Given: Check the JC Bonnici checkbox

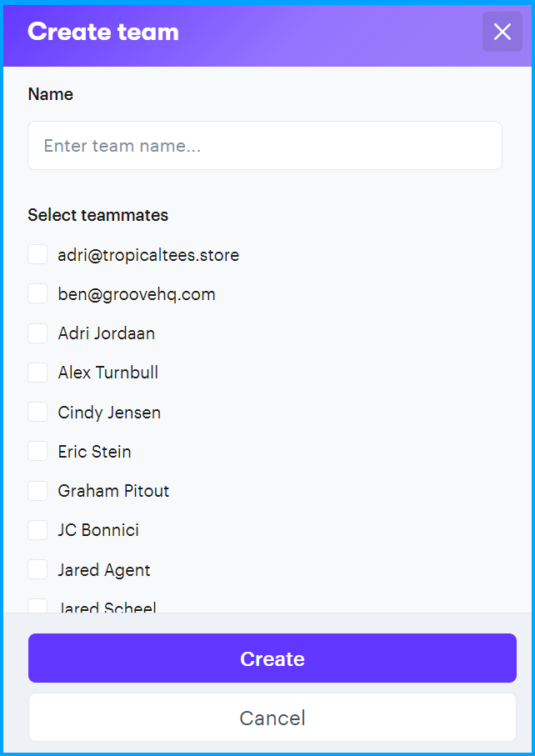Looking at the screenshot, I should pyautogui.click(x=37, y=530).
